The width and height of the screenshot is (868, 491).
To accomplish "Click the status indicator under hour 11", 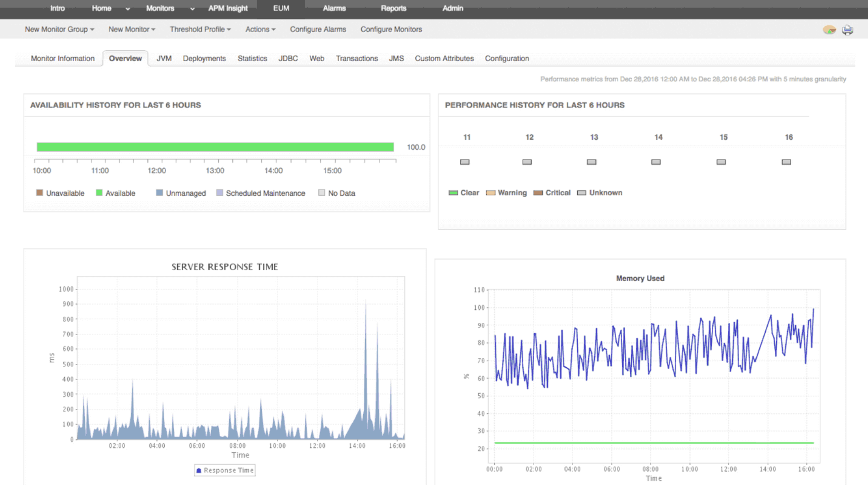I will (465, 162).
